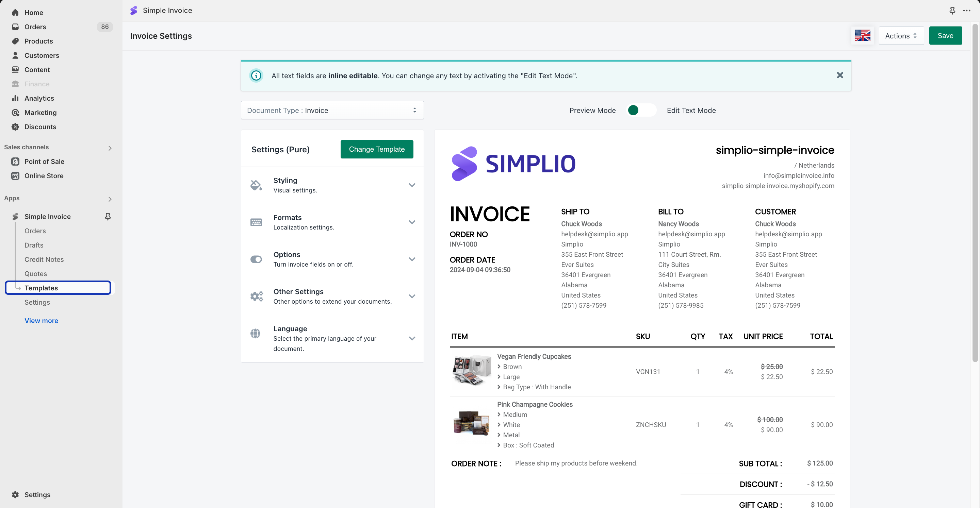Toggle Preview Mode to Edit Text Mode
The width and height of the screenshot is (980, 508).
641,110
